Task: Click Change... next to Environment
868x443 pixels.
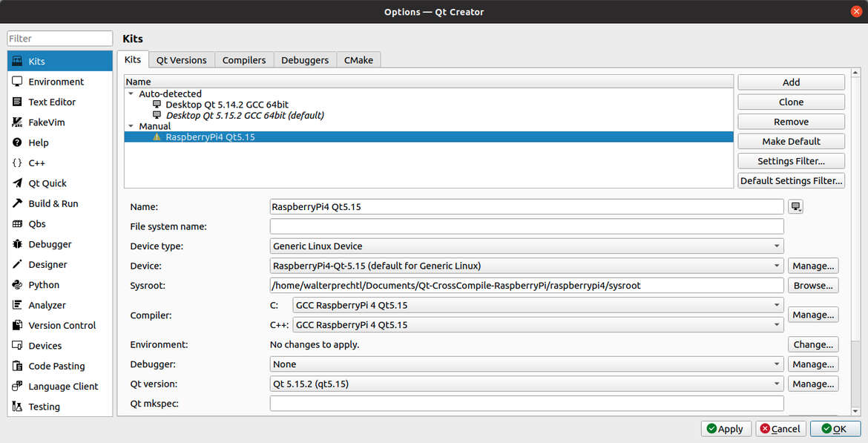Action: 813,344
